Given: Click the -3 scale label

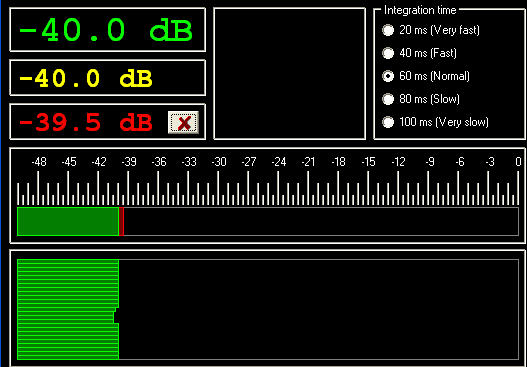Looking at the screenshot, I should [x=490, y=162].
